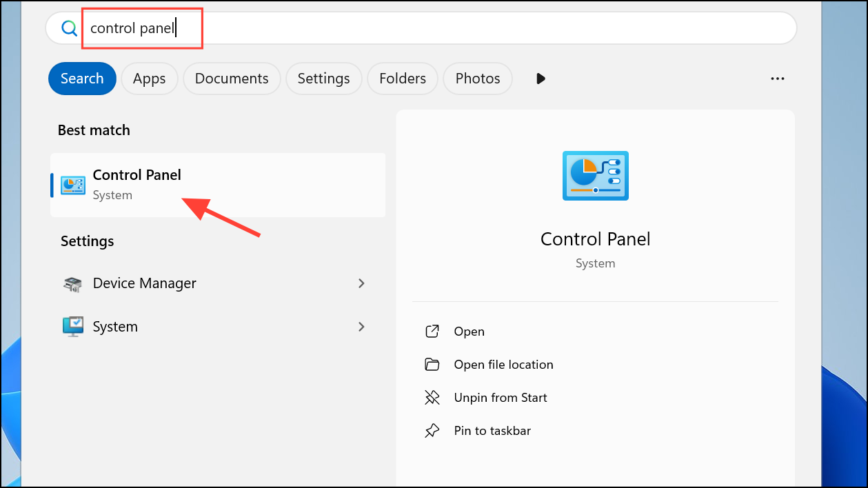Click the Pin to taskbar pin icon
Viewport: 868px width, 488px height.
[432, 431]
